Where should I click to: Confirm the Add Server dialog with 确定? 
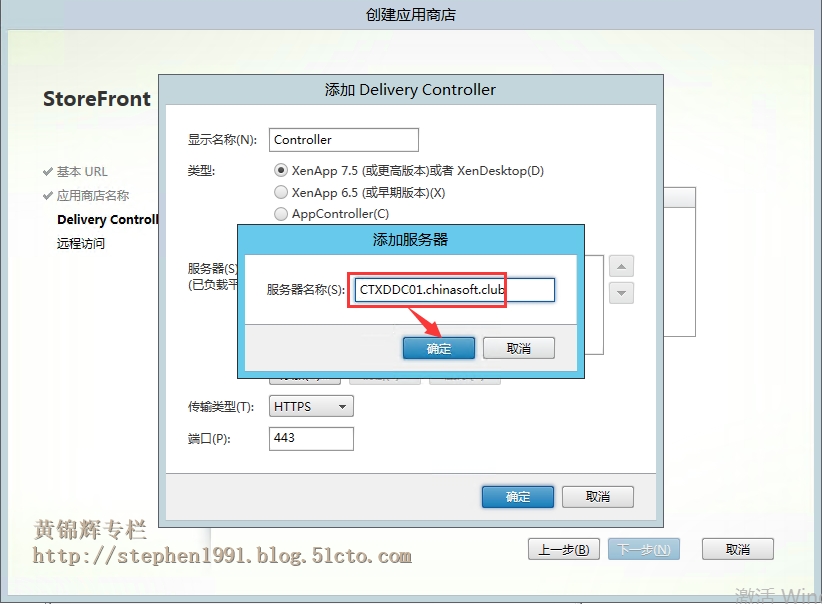439,348
